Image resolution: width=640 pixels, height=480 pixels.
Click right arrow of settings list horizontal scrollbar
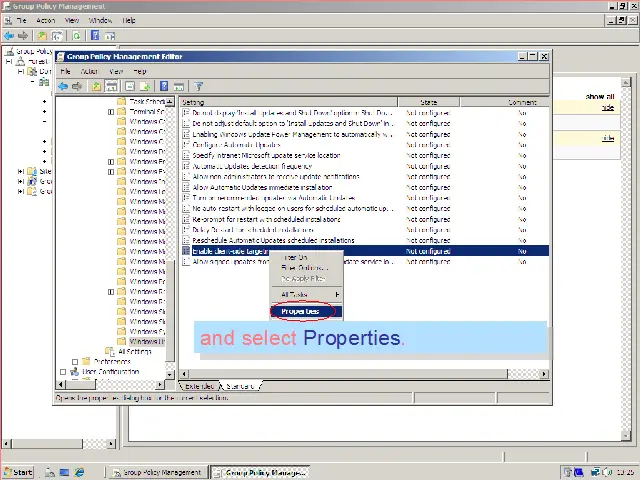[x=544, y=374]
